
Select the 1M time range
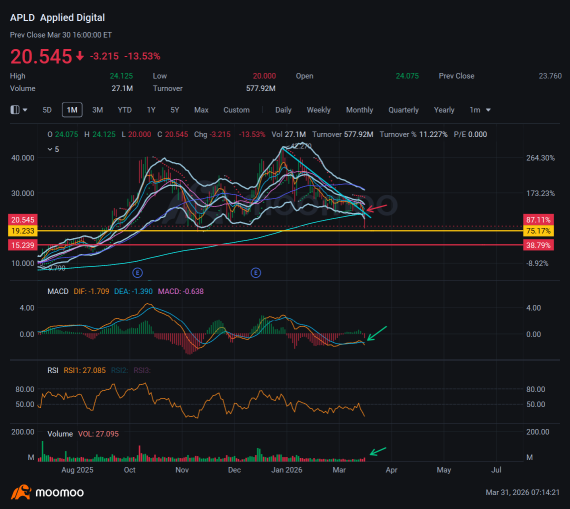[x=72, y=110]
